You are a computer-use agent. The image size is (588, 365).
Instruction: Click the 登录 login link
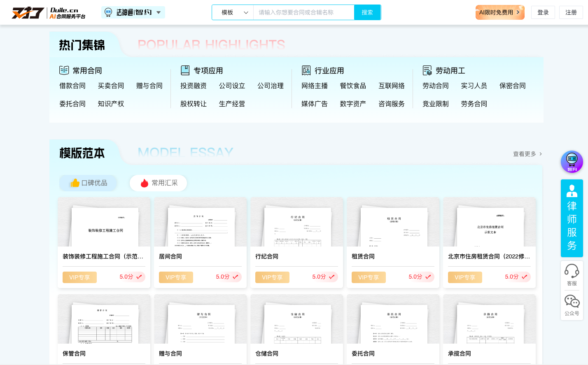(543, 12)
